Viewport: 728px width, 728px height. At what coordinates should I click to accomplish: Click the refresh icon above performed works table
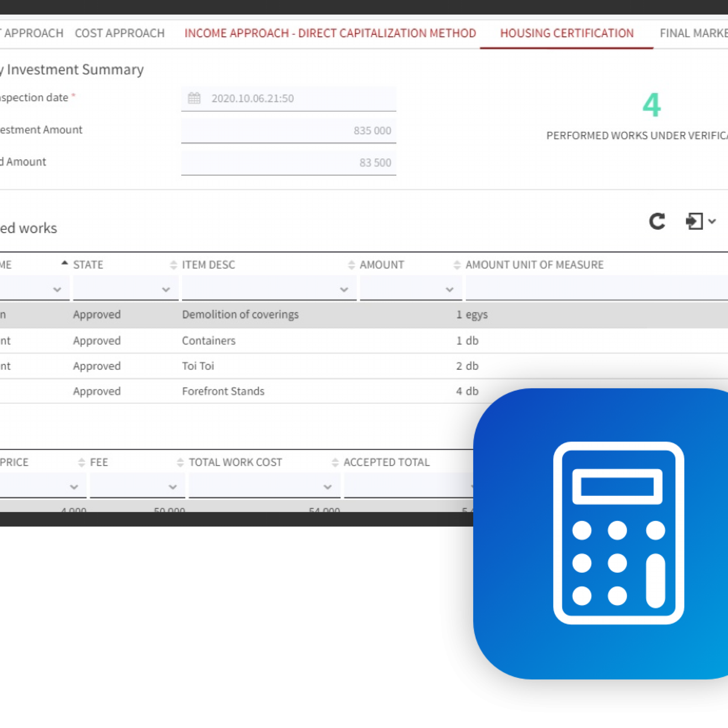coord(657,221)
